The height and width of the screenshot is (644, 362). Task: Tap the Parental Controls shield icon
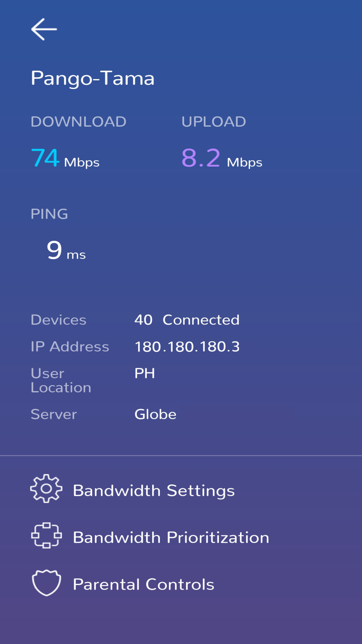[x=46, y=583]
